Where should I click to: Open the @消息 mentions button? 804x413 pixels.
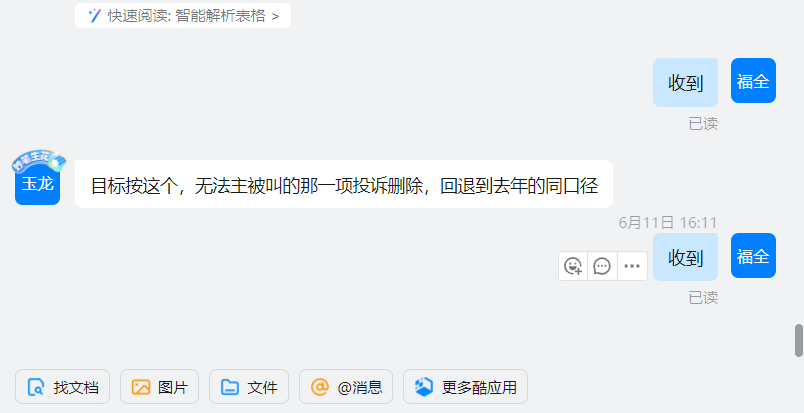pyautogui.click(x=346, y=387)
